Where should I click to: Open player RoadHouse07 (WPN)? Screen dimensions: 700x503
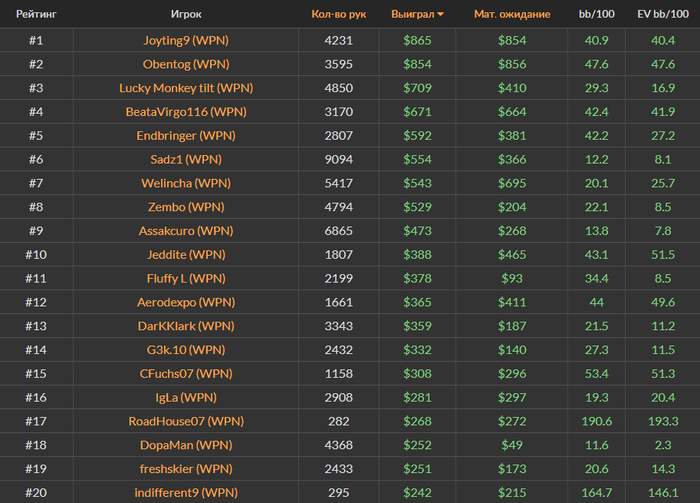click(186, 421)
